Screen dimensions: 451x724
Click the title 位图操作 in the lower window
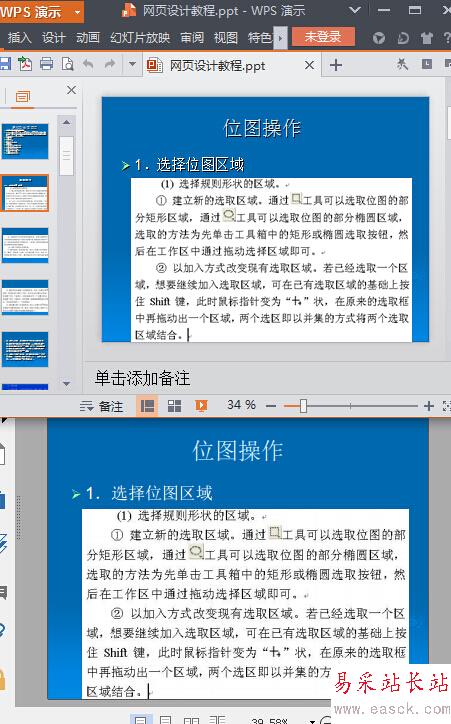click(238, 450)
